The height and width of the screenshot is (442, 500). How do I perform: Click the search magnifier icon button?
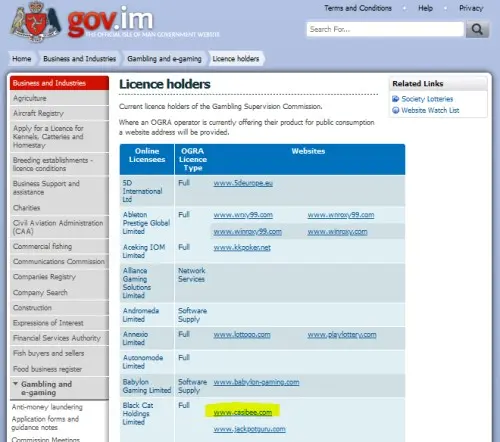(477, 29)
